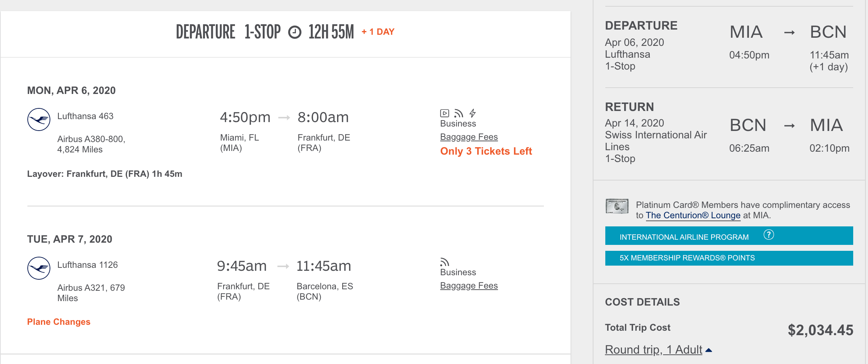Click the Lufthansa logo beside flight 1126
This screenshot has height=364, width=868.
39,268
